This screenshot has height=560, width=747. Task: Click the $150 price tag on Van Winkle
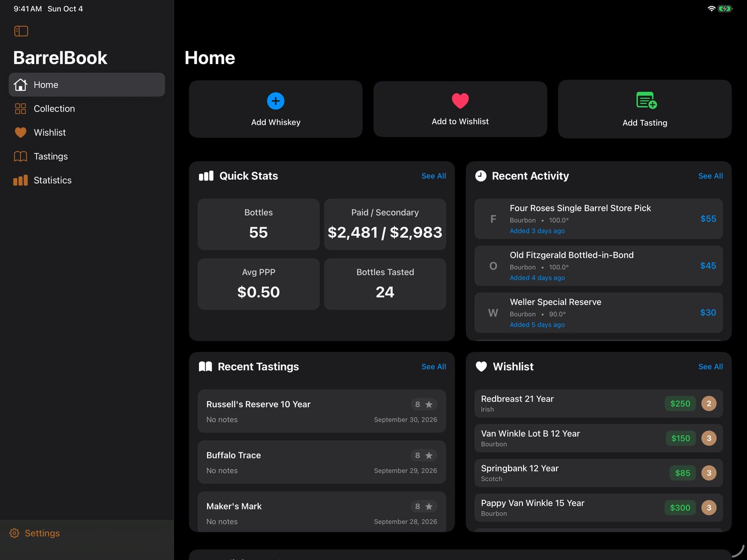(x=681, y=438)
